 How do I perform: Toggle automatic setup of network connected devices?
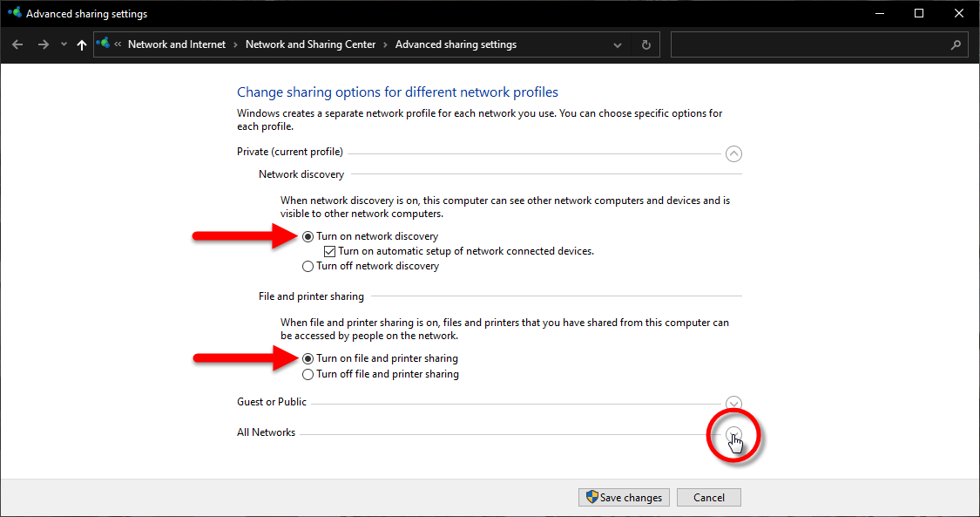329,251
